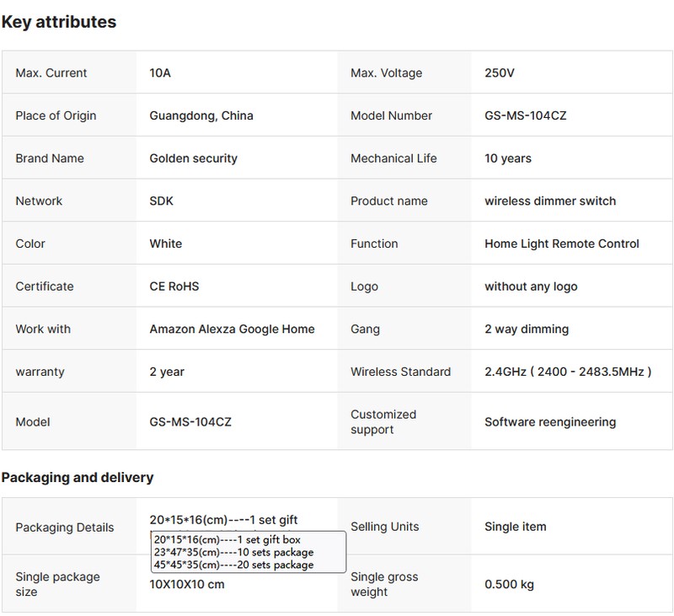Select the "10X10X10 cm" package size value
The width and height of the screenshot is (674, 616).
click(187, 584)
